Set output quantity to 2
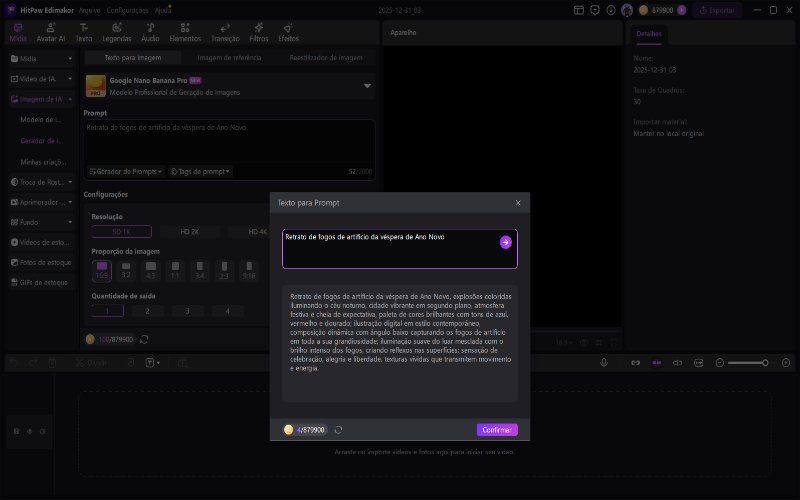 tap(148, 311)
